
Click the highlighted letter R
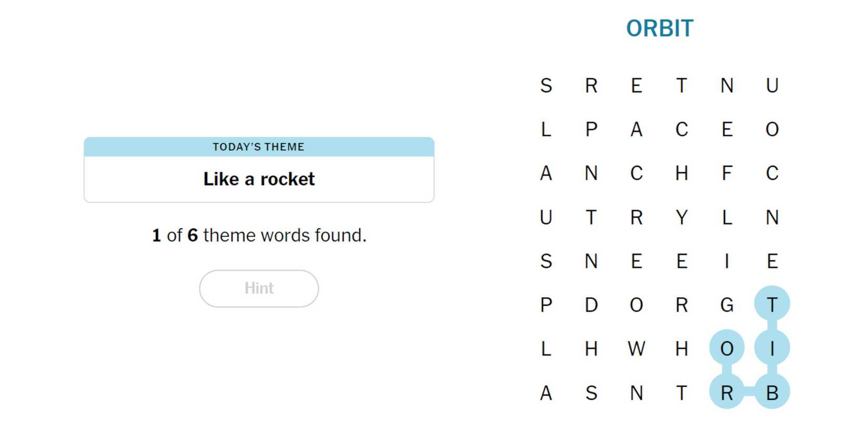point(727,392)
